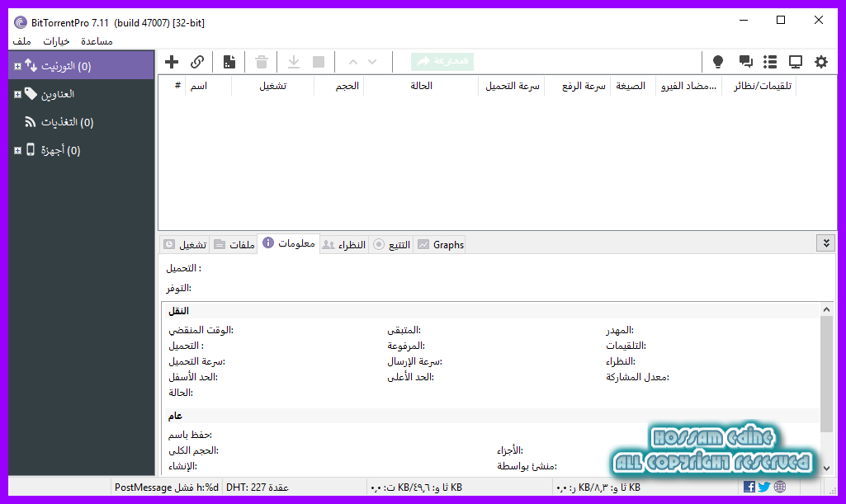This screenshot has height=504, width=846.
Task: Sort by سرعة التحميل column header
Action: click(x=512, y=86)
